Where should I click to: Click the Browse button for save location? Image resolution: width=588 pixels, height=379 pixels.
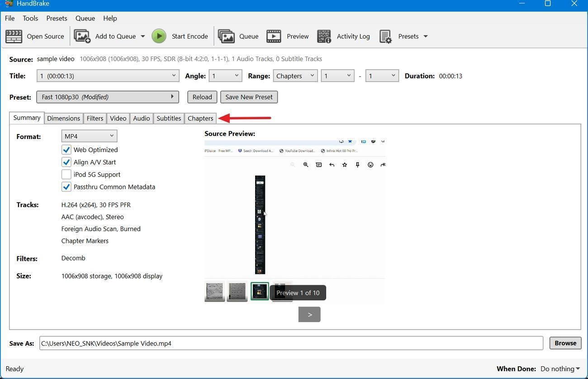(565, 343)
